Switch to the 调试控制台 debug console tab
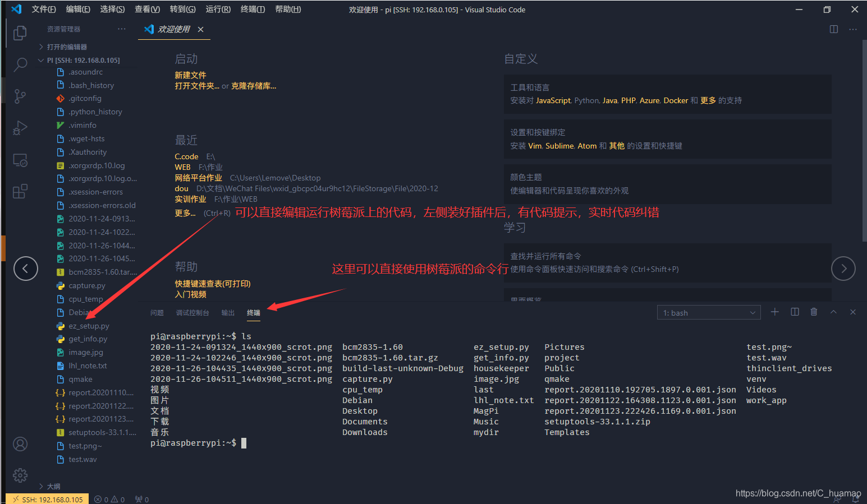Image resolution: width=867 pixels, height=504 pixels. tap(192, 313)
